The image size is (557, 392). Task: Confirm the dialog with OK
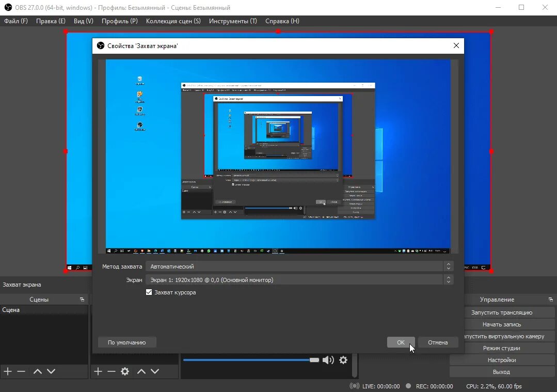click(401, 342)
